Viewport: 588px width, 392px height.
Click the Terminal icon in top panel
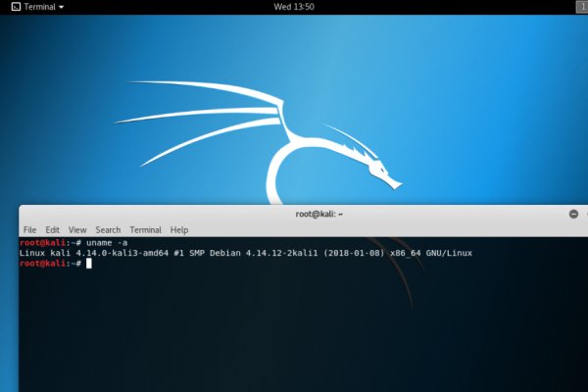pos(16,7)
